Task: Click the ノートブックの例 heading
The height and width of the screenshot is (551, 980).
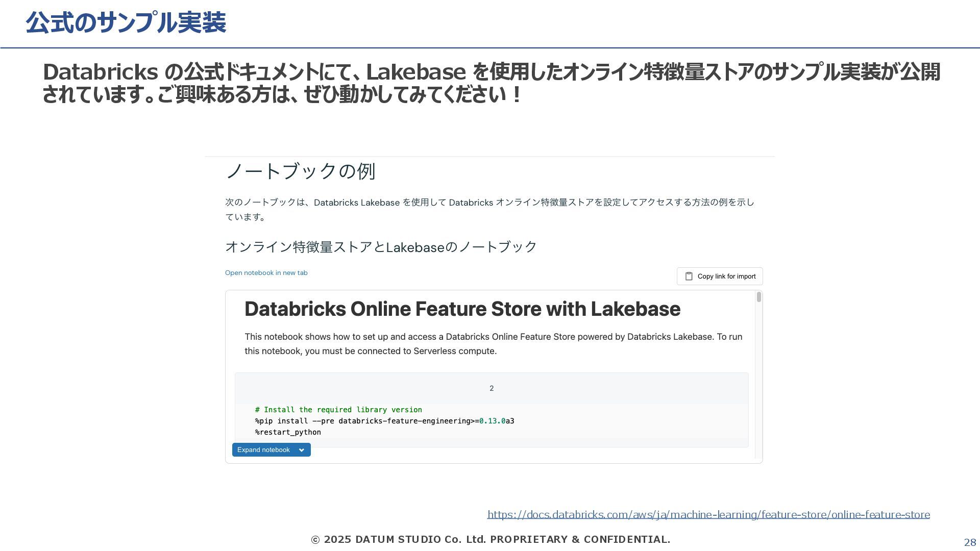Action: tap(300, 171)
